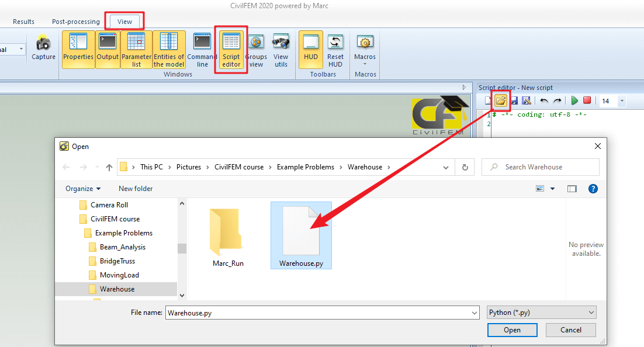
Task: Toggle the HUD toolbar off
Action: click(311, 50)
